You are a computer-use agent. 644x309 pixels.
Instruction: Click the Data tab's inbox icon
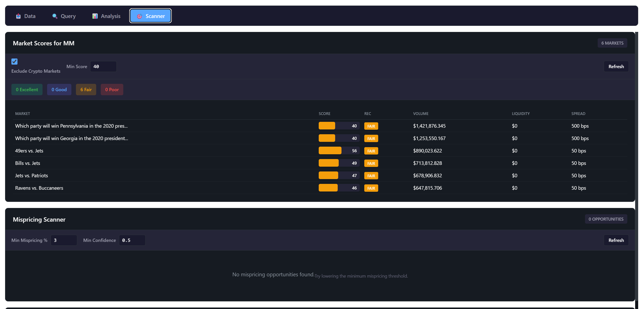pos(18,16)
